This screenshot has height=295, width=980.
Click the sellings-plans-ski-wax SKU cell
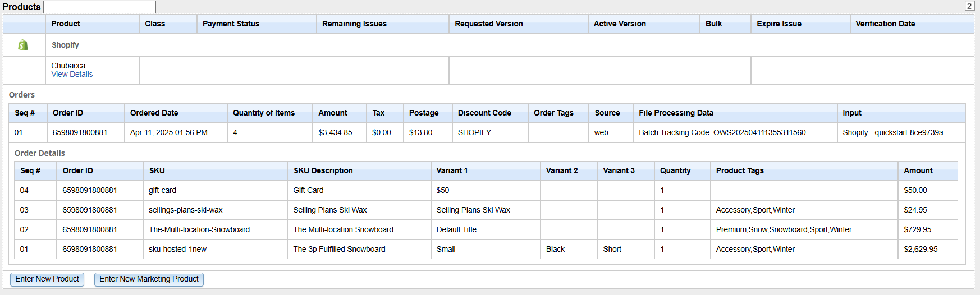186,210
